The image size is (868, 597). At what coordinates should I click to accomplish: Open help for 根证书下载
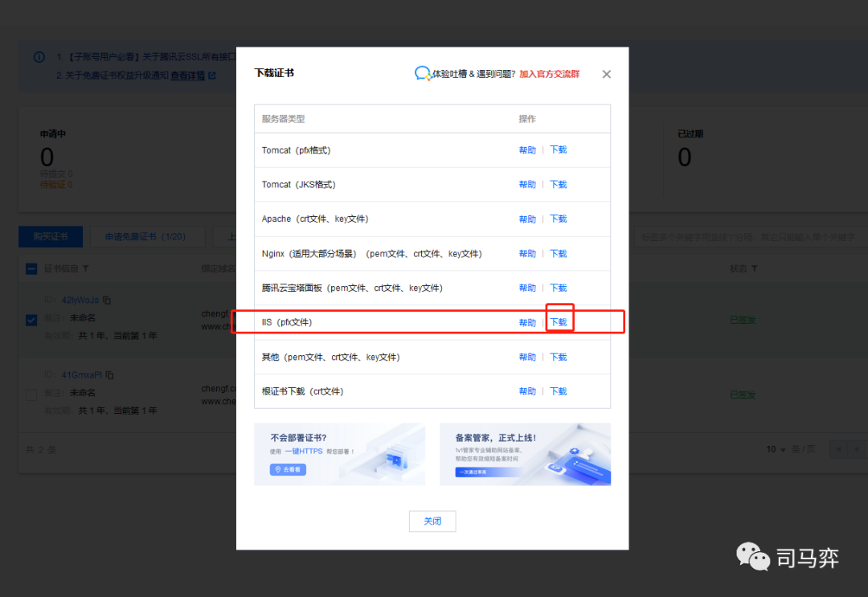pyautogui.click(x=527, y=391)
